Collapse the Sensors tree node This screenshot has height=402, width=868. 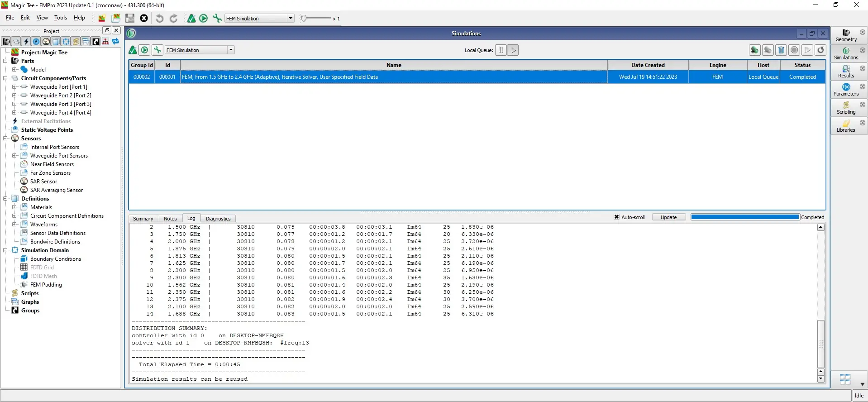point(5,138)
